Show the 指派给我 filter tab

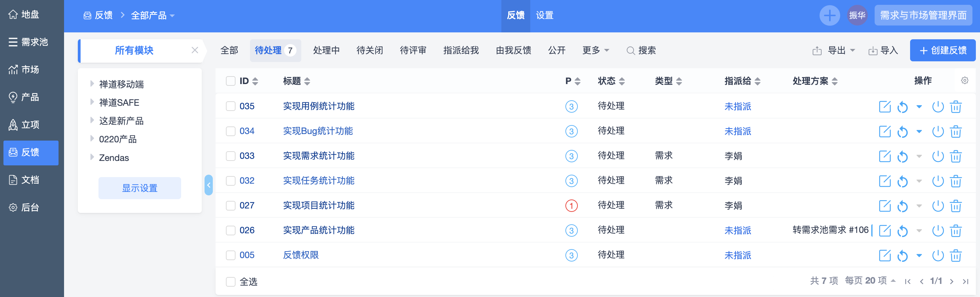[461, 50]
